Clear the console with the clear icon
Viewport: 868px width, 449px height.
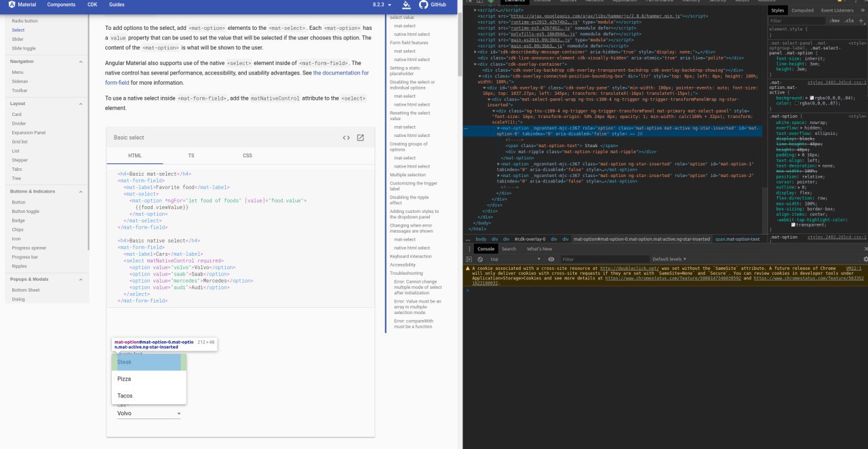coord(480,259)
